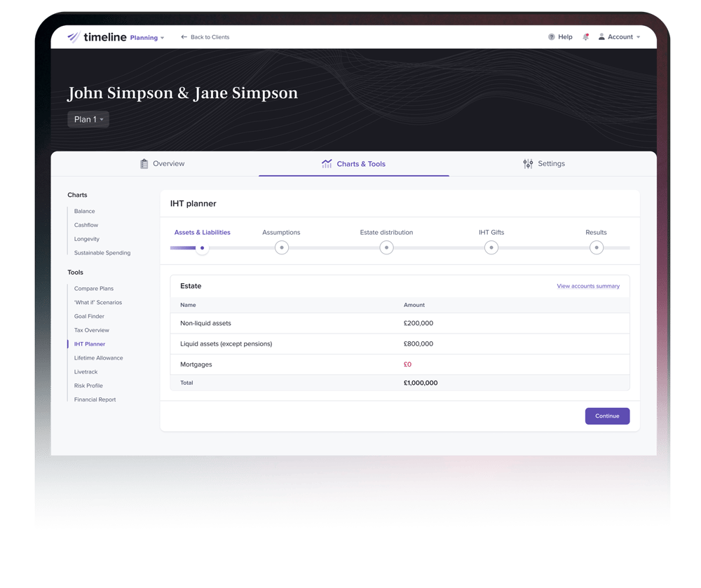Viewport: 701px width, 588px height.
Task: Click the Assets & Liabilities step label
Action: [202, 233]
